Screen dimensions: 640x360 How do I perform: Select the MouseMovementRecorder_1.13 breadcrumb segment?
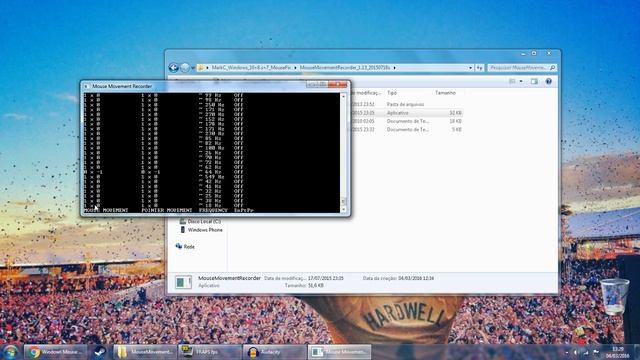pyautogui.click(x=345, y=68)
